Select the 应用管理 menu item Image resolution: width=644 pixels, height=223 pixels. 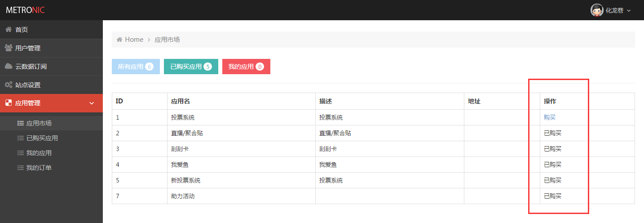click(51, 103)
